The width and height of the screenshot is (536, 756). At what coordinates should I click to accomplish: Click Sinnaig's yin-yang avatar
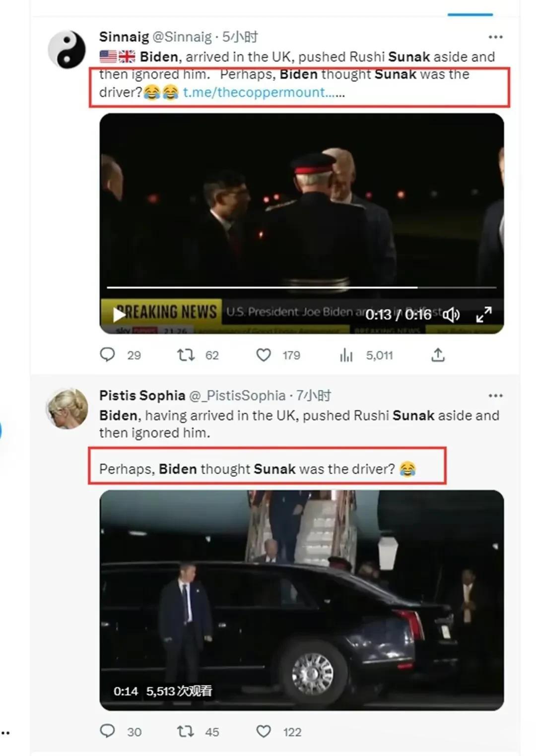click(x=67, y=50)
